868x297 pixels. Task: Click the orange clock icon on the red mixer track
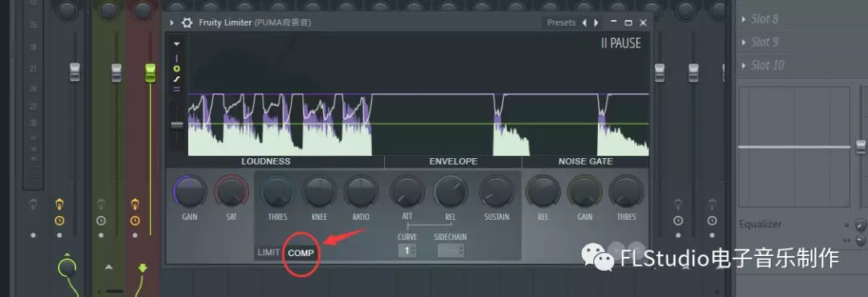click(134, 221)
